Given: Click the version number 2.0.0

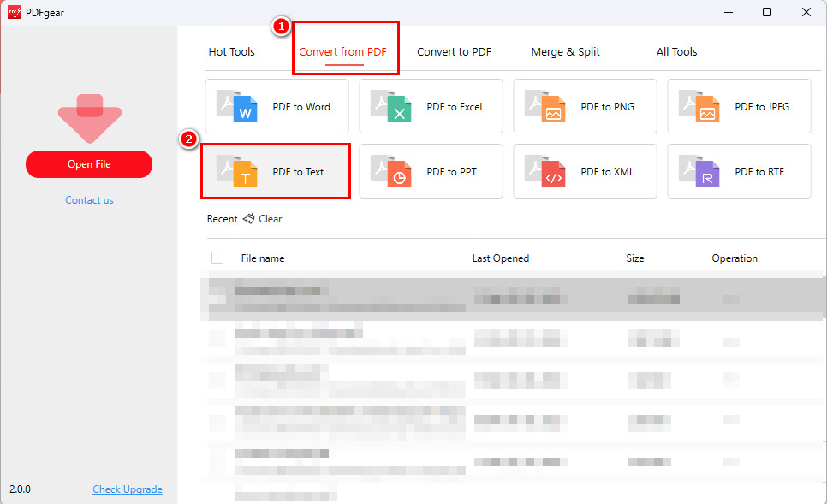Looking at the screenshot, I should coord(20,489).
